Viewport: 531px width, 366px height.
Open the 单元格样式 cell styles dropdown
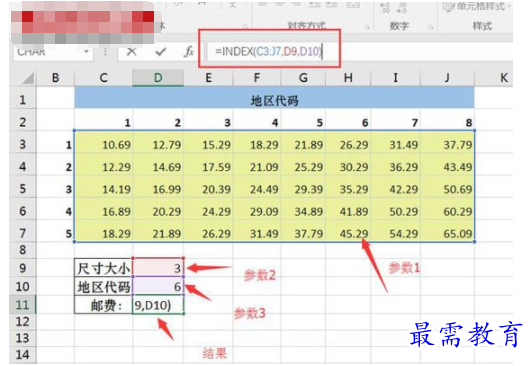pyautogui.click(x=477, y=6)
